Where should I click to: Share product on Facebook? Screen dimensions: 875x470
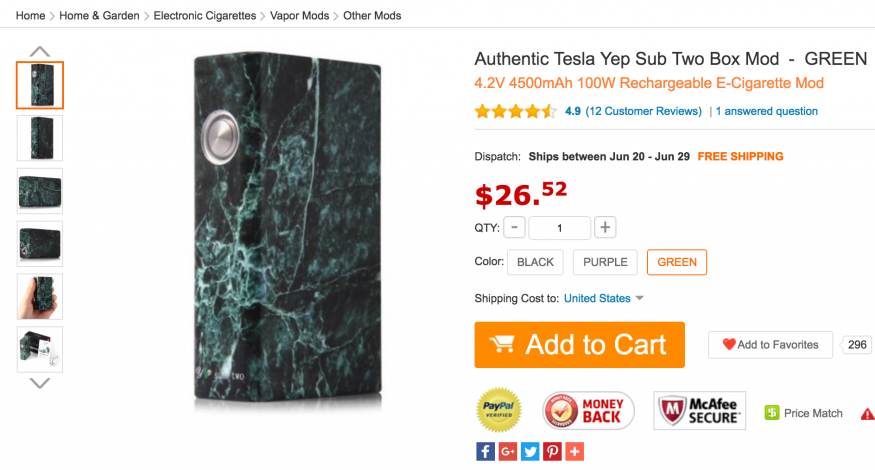485,451
